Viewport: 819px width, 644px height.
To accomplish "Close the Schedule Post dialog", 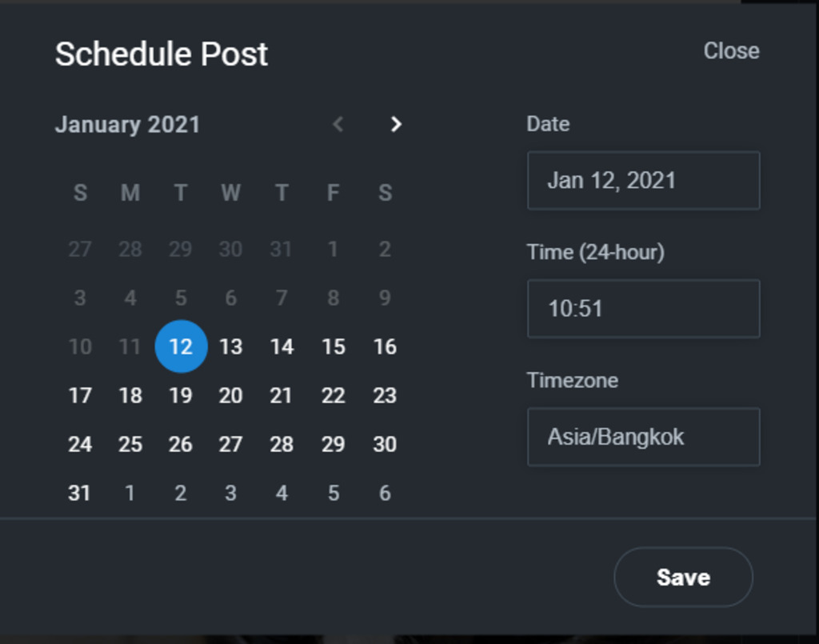I will coord(731,50).
